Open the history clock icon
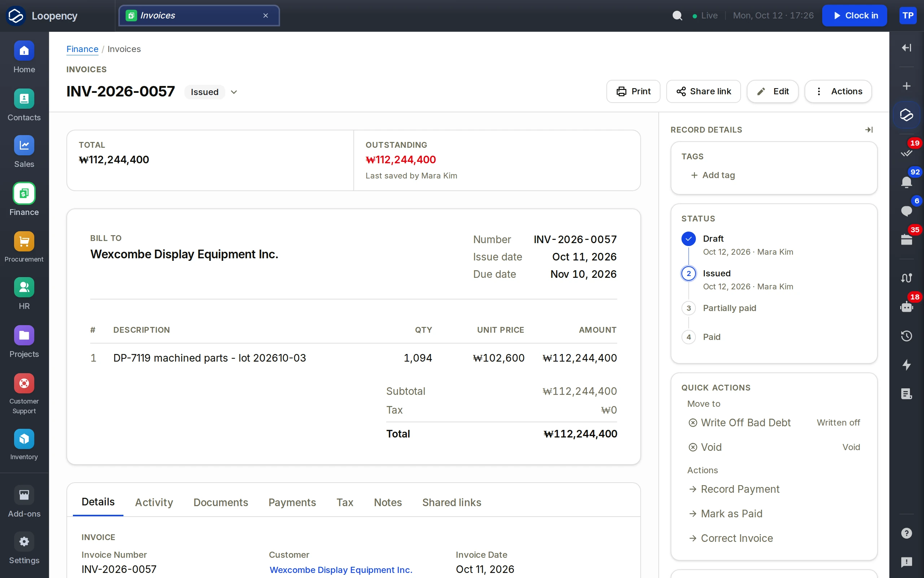This screenshot has height=578, width=924. pyautogui.click(x=906, y=336)
